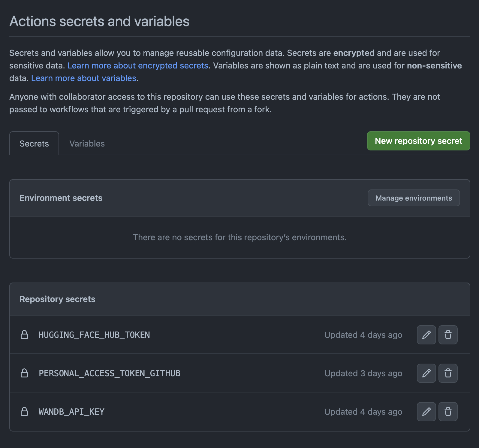Edit the PERSONAL_ACCESS_TOKEN_GITHUB secret pencil icon
The image size is (479, 448).
pyautogui.click(x=426, y=373)
